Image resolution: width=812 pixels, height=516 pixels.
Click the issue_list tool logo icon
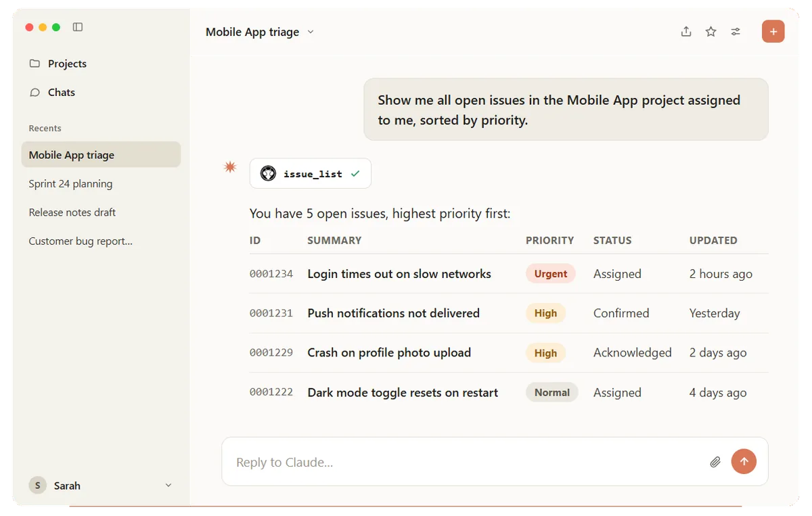click(x=269, y=174)
